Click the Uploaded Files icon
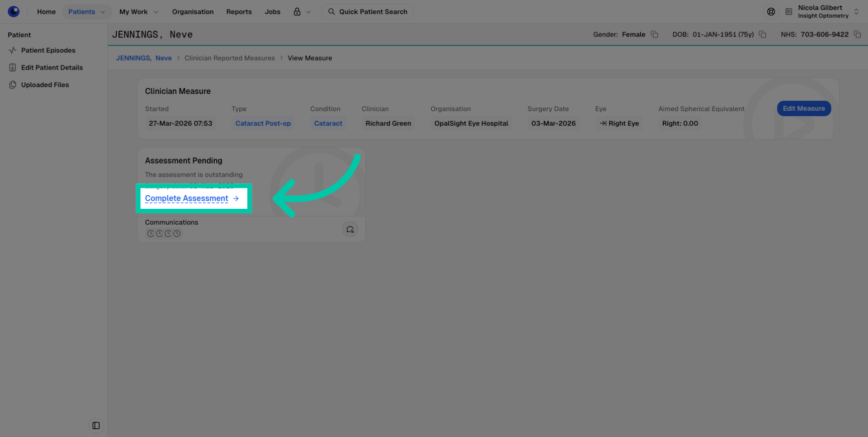Image resolution: width=868 pixels, height=437 pixels. tap(13, 85)
